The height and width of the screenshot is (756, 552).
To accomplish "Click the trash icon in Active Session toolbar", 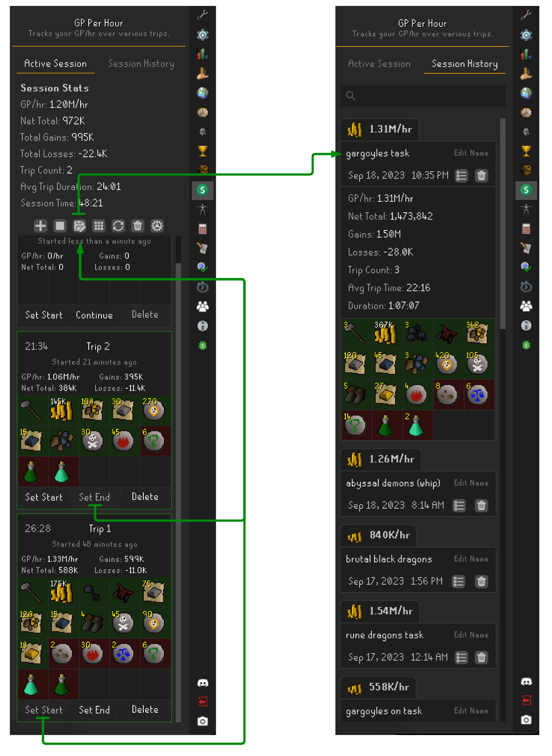I will [x=137, y=225].
